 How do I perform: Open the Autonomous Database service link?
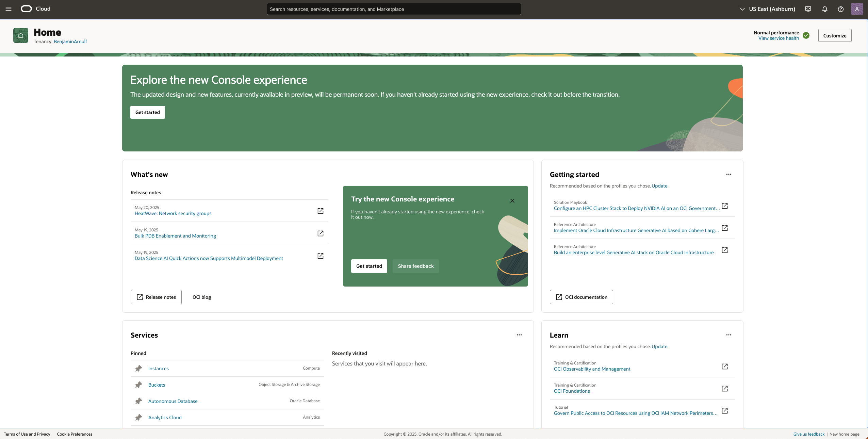point(173,401)
